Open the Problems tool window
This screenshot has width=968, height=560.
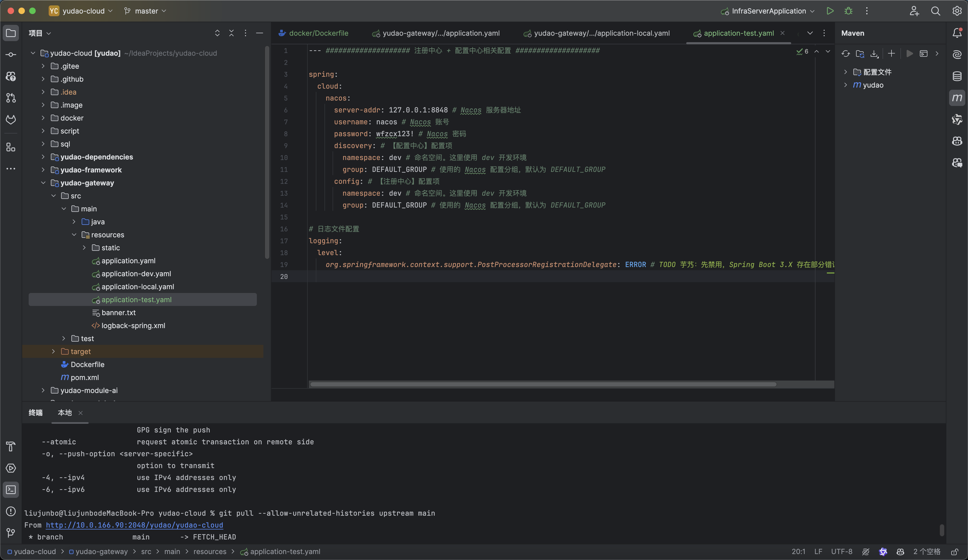pyautogui.click(x=11, y=511)
